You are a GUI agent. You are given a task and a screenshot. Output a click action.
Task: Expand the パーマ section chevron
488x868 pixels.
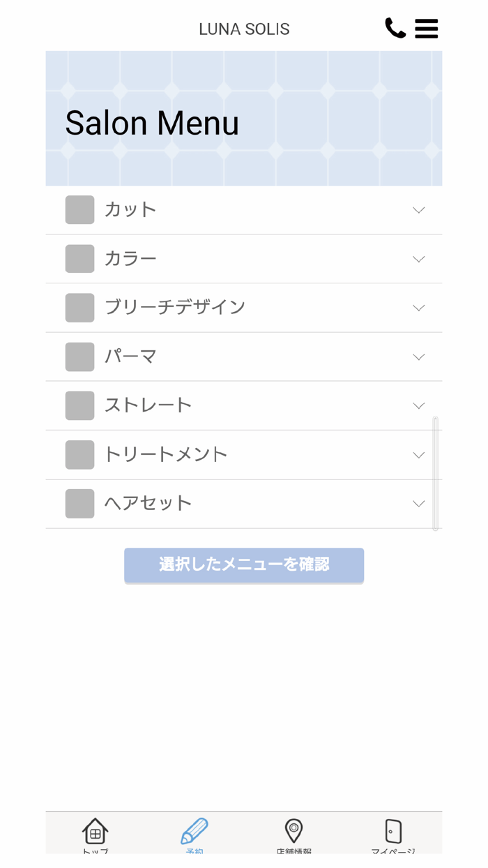click(418, 357)
